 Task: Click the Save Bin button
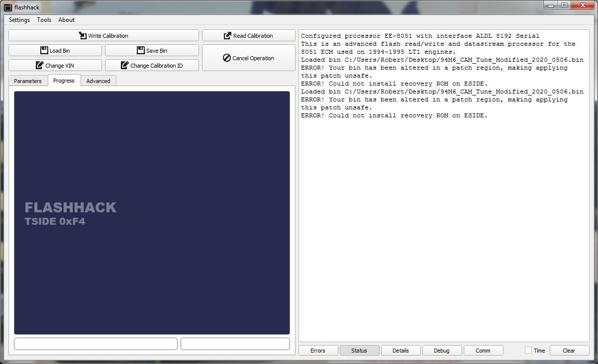pyautogui.click(x=152, y=51)
